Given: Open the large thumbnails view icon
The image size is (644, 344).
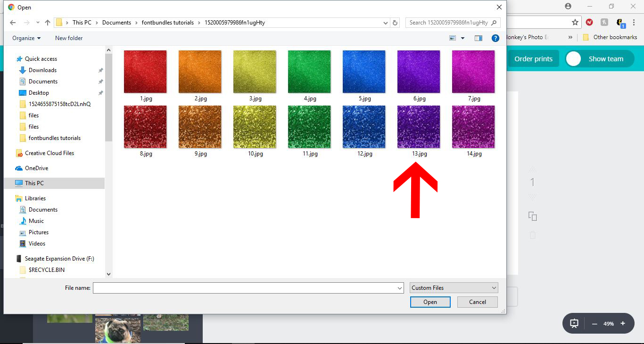Looking at the screenshot, I should (452, 37).
